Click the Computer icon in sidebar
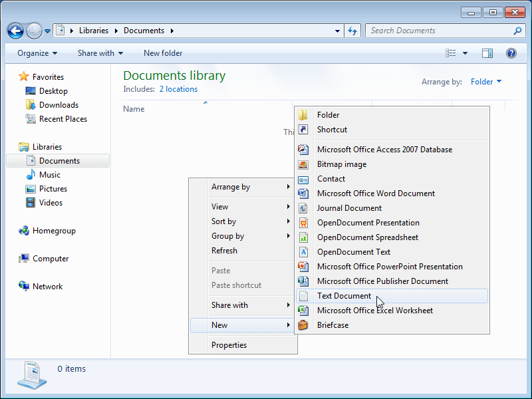The height and width of the screenshot is (399, 532). (24, 259)
